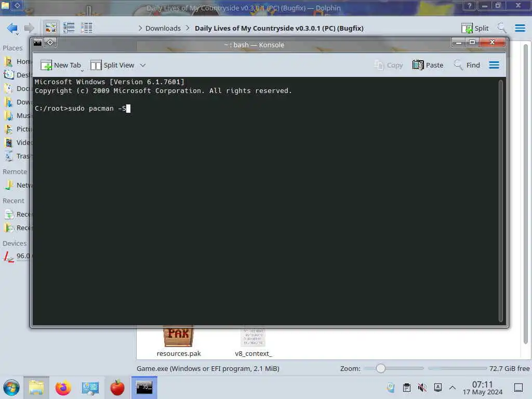This screenshot has width=532, height=399.
Task: Switch to Konsole taskbar entry
Action: pyautogui.click(x=144, y=388)
